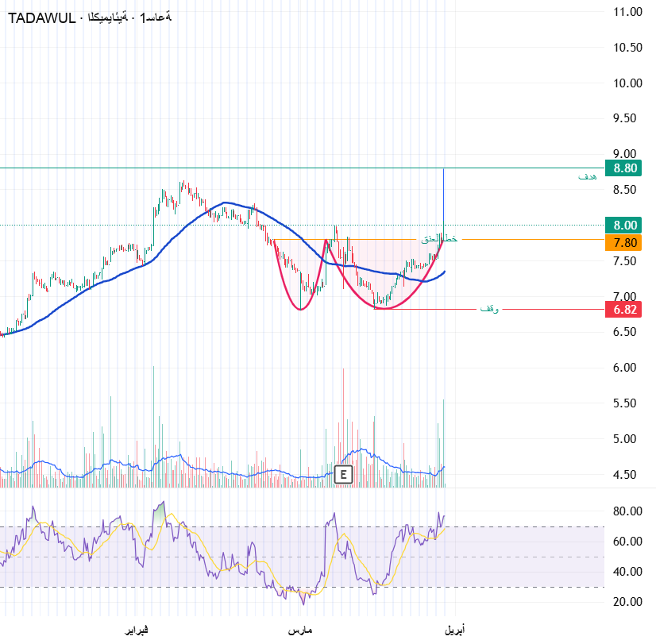Click the 11.00 price axis label

tap(627, 12)
